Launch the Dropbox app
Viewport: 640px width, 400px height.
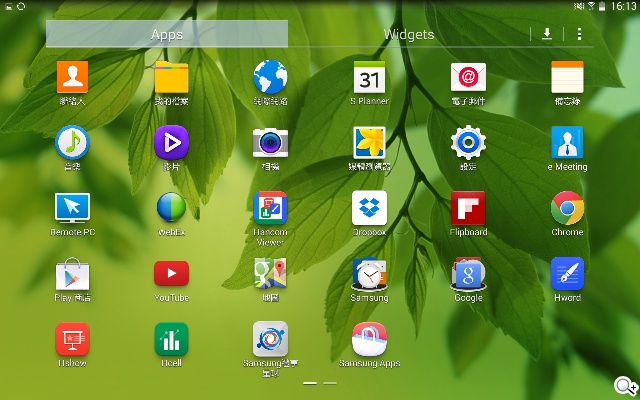(369, 208)
